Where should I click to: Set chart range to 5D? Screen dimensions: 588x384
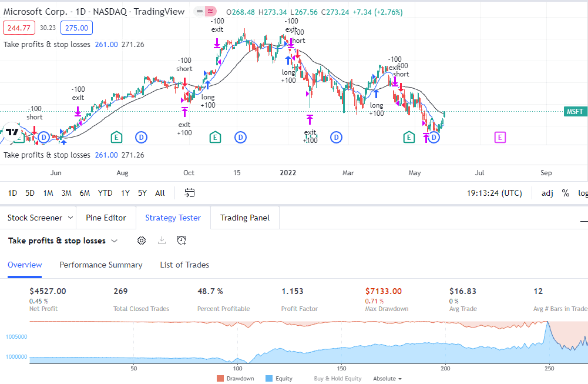click(x=30, y=193)
